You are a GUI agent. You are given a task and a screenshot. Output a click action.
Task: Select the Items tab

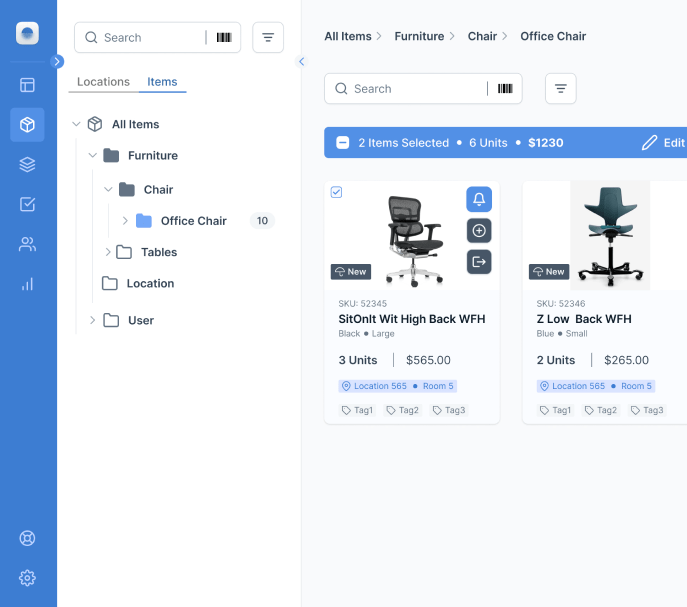[162, 82]
